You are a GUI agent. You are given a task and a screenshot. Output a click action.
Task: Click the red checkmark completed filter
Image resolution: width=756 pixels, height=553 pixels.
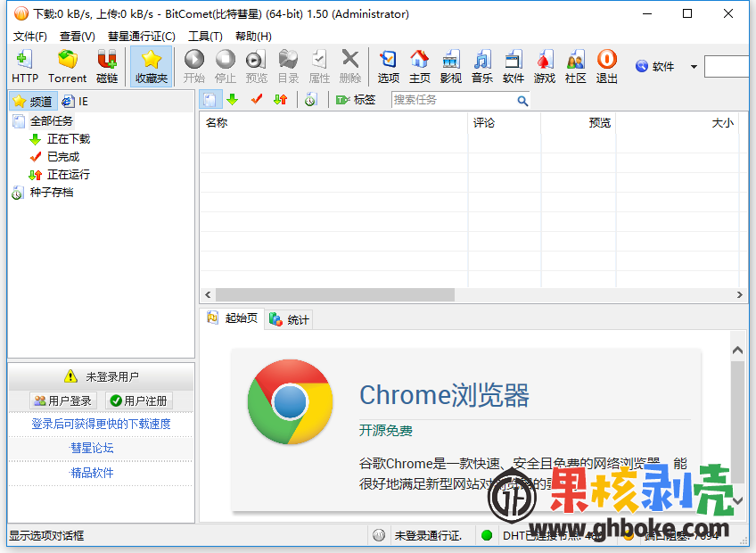(257, 100)
